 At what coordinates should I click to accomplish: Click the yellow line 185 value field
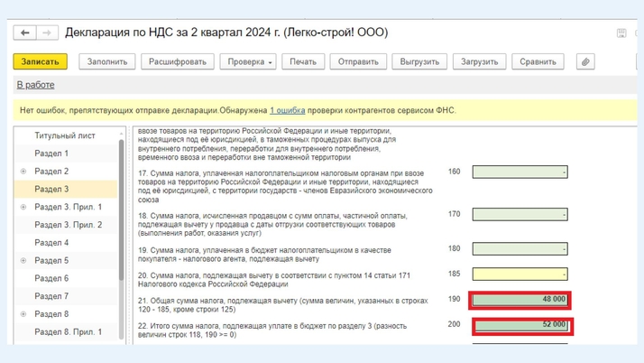click(x=520, y=275)
